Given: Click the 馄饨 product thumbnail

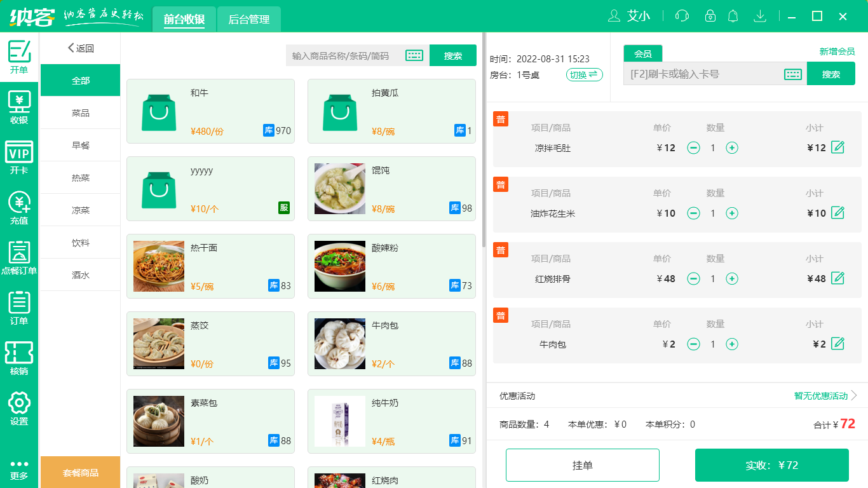Looking at the screenshot, I should click(339, 189).
